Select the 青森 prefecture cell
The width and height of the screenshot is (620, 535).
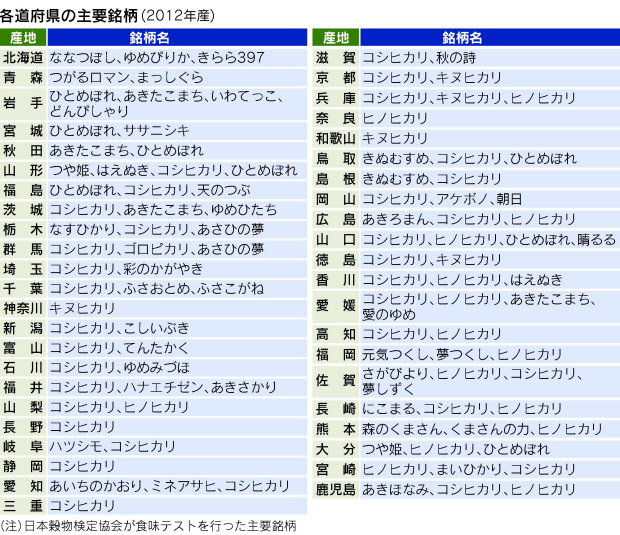pos(23,76)
